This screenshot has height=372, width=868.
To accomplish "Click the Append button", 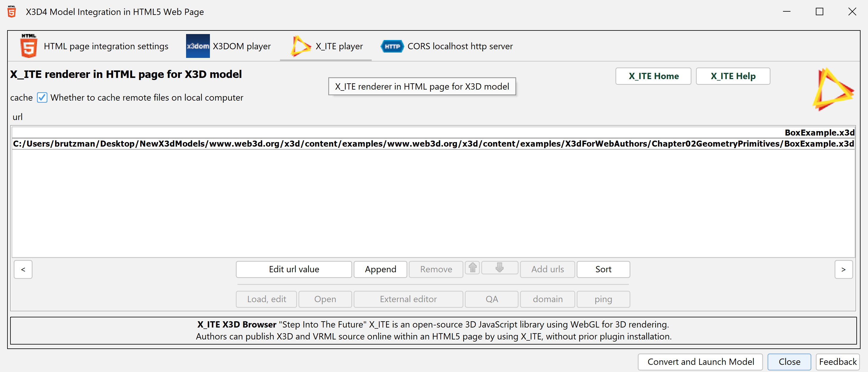I will [x=380, y=269].
